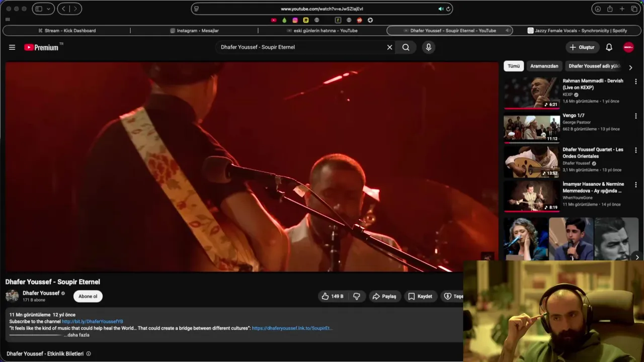Open the white star favorite bookmark

pyautogui.click(x=370, y=20)
